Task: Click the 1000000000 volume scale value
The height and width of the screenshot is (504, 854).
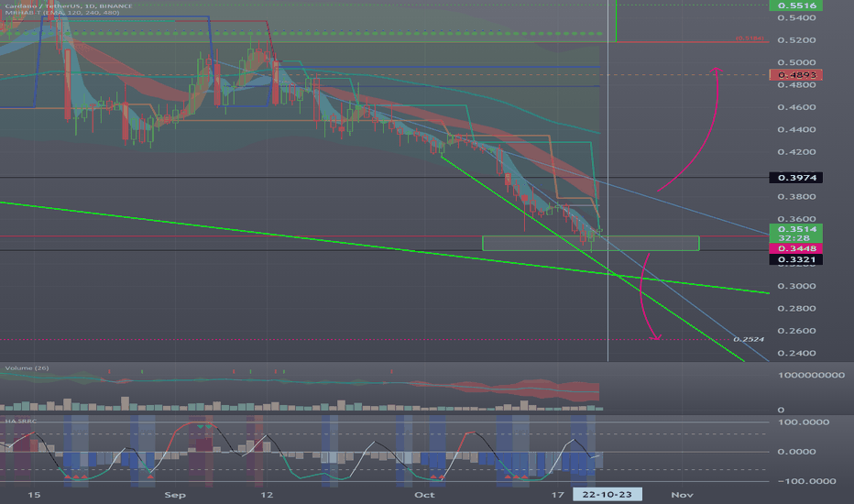Action: pyautogui.click(x=811, y=375)
